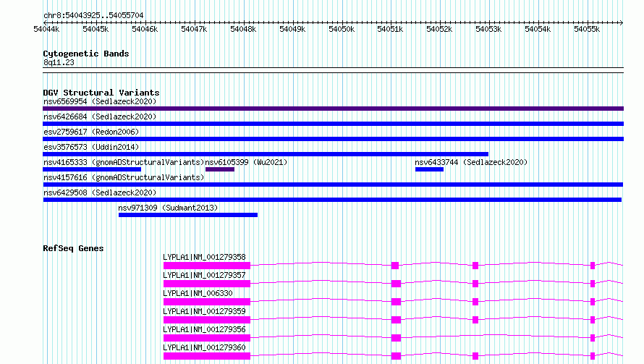Image resolution: width=644 pixels, height=364 pixels.
Task: Open nsv6429508 (Sedlazeck2020) variant label
Action: [x=100, y=192]
